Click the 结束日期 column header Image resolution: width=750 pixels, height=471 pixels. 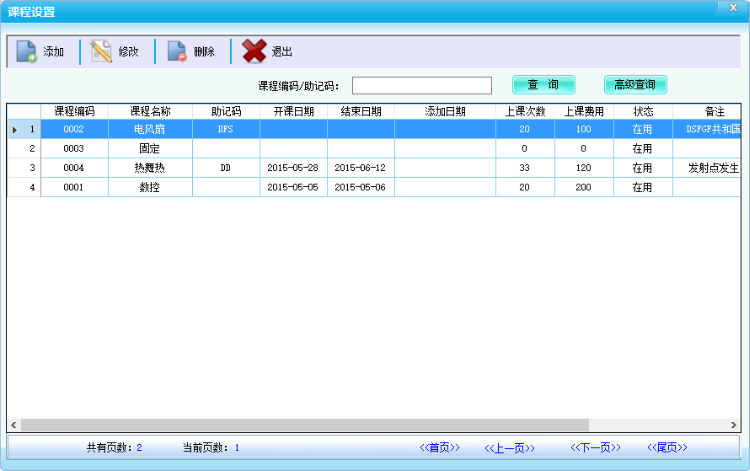pyautogui.click(x=361, y=111)
